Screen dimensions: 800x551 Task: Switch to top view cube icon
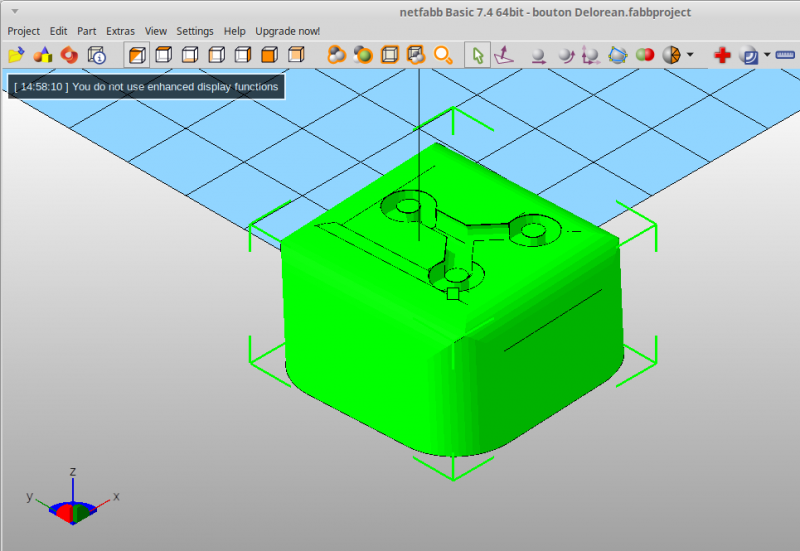coord(163,55)
